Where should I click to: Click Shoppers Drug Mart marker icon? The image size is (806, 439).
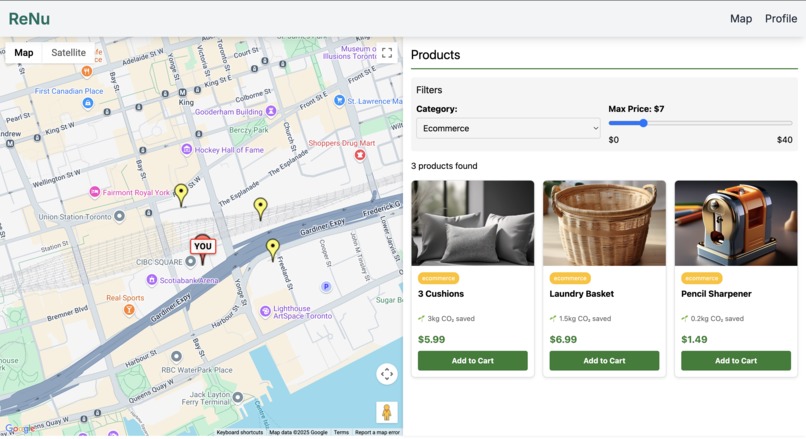tap(360, 154)
